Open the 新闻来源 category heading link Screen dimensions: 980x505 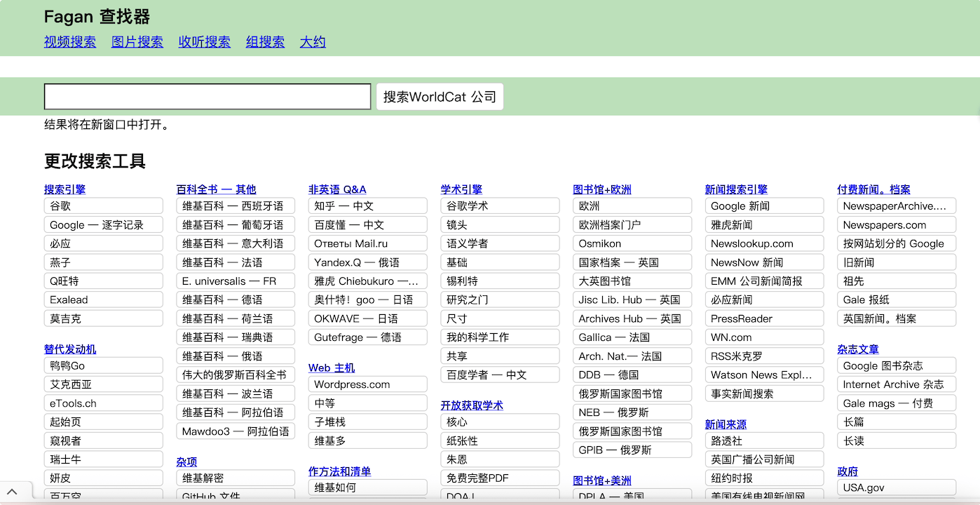click(726, 424)
